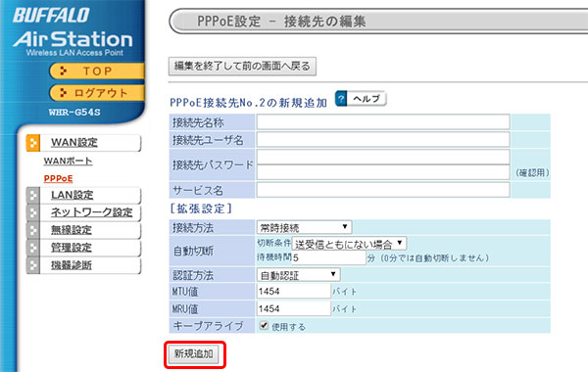The image size is (588, 372).
Task: Click the grey icon beside ネットワーク設定
Action: tap(33, 212)
